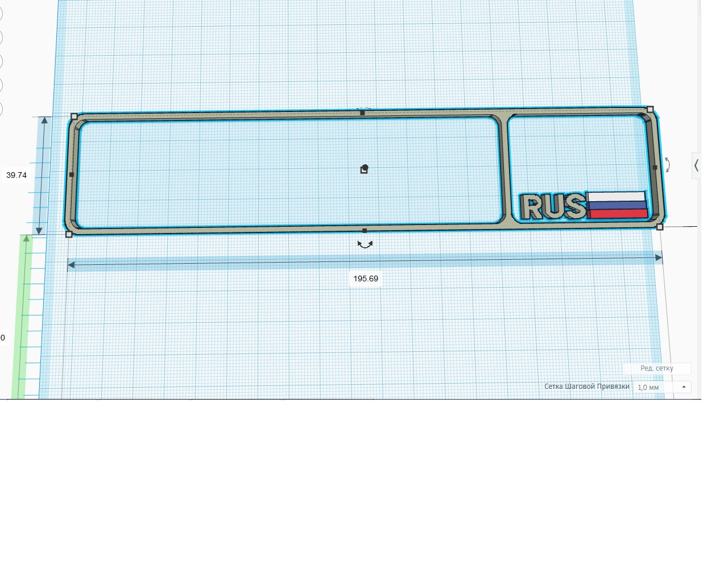This screenshot has width=728, height=582.
Task: Expand the collapsed right side panel chevron
Action: [696, 165]
